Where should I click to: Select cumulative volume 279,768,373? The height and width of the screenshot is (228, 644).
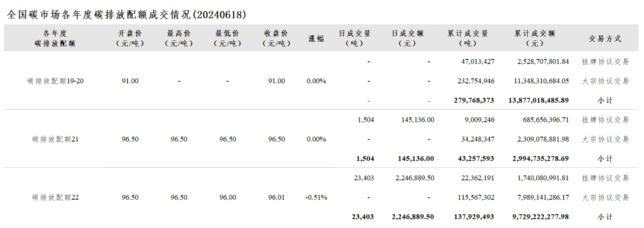474,100
